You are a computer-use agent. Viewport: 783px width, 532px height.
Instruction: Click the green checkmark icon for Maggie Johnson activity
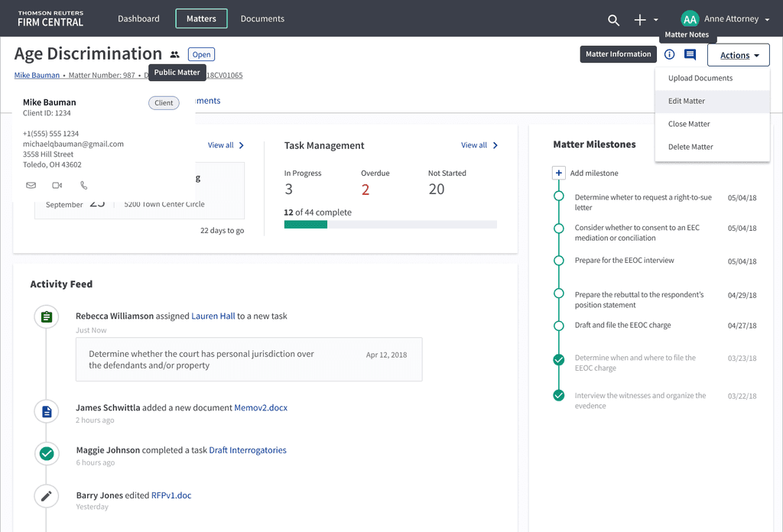[x=47, y=453]
